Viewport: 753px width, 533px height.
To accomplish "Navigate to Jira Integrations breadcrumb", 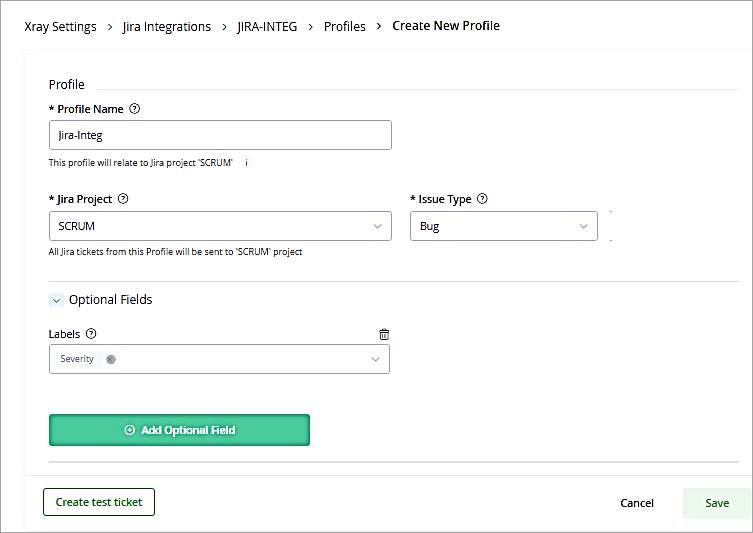I will (167, 27).
